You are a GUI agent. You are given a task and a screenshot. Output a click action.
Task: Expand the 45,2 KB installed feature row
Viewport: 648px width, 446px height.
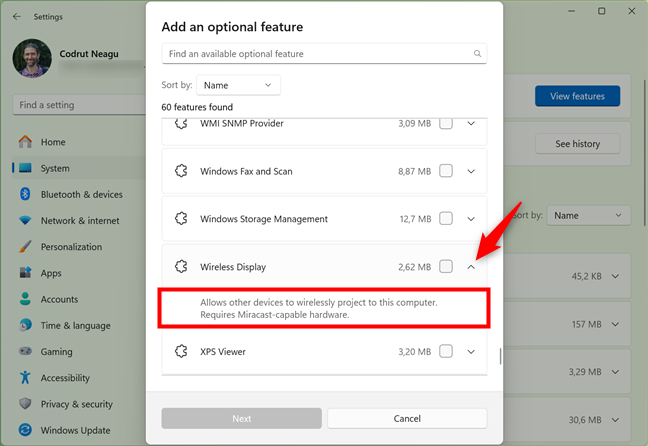615,276
